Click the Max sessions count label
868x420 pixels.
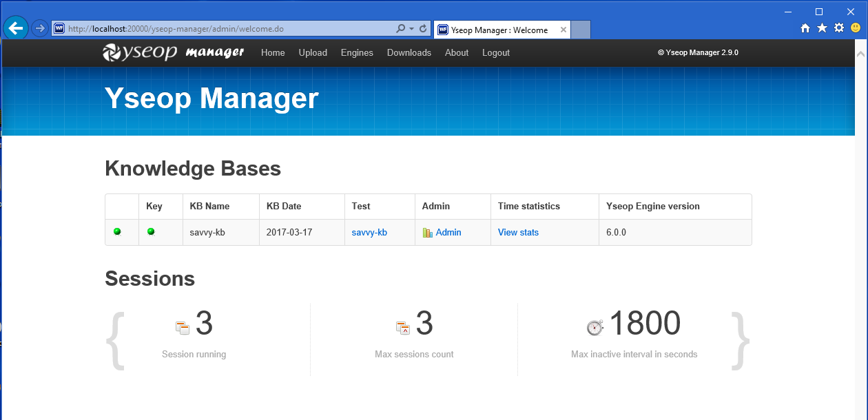[414, 355]
